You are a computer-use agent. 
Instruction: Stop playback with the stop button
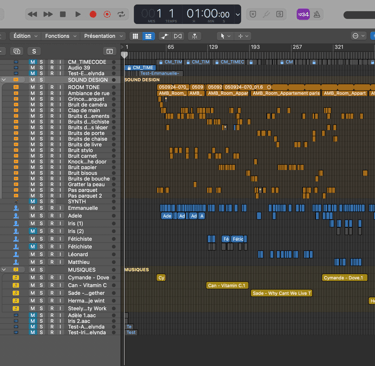point(63,14)
